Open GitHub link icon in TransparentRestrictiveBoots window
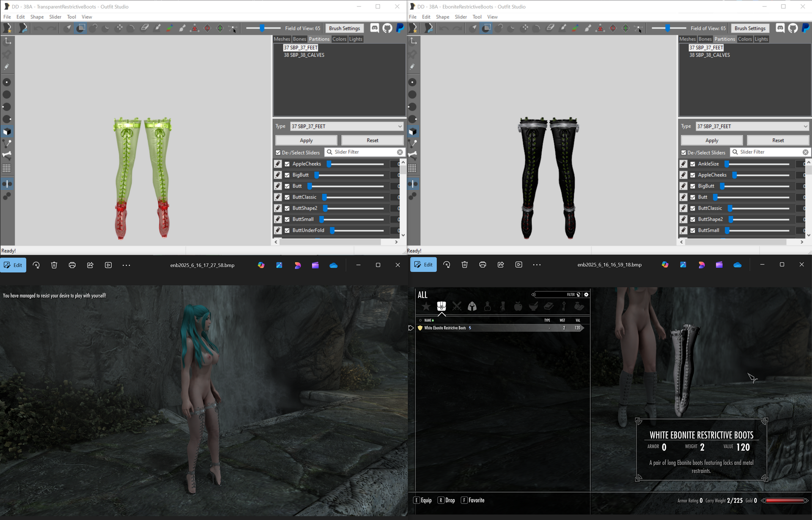 (387, 28)
